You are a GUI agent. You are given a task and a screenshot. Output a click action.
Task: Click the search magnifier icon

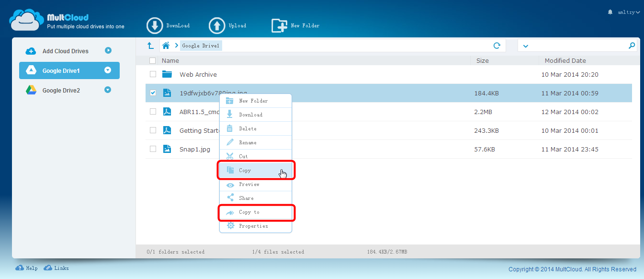pyautogui.click(x=632, y=46)
